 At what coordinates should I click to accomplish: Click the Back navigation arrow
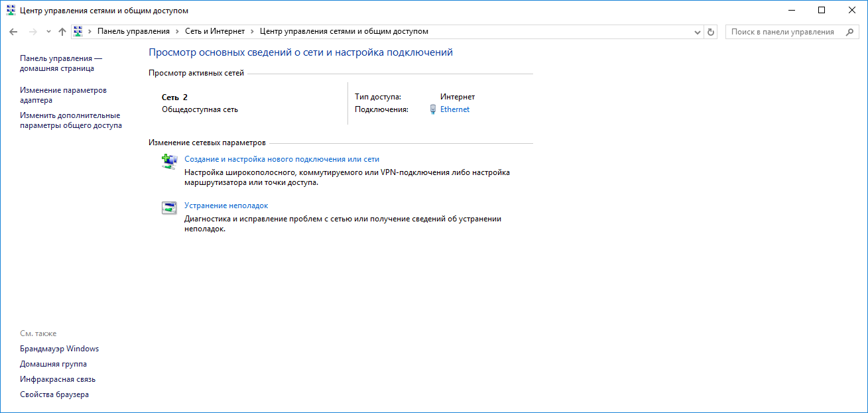pyautogui.click(x=13, y=32)
